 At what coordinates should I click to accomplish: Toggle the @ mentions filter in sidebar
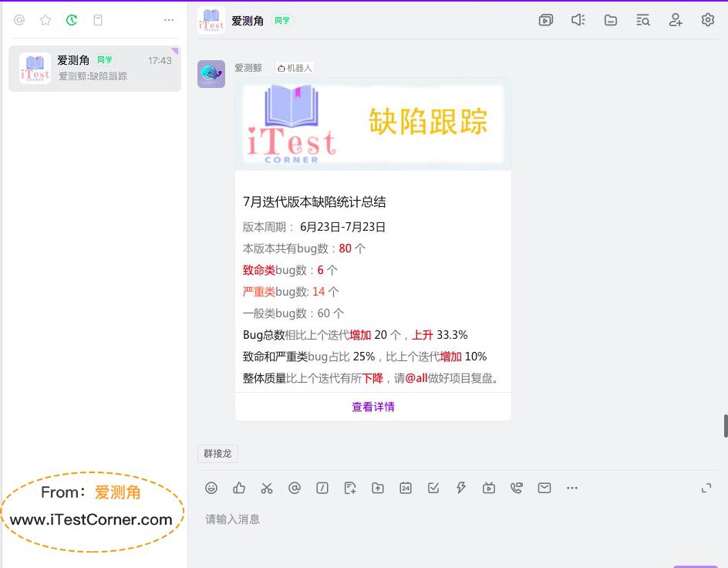click(x=19, y=20)
